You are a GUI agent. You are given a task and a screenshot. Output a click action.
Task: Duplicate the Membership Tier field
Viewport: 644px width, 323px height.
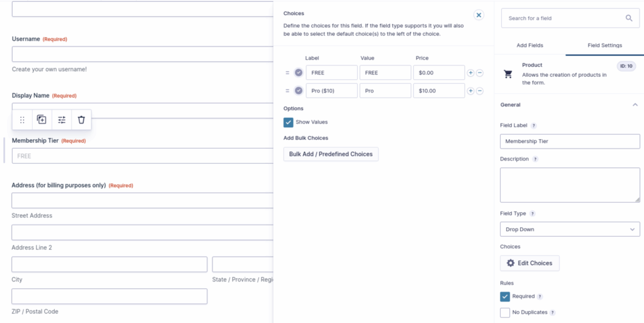coord(42,120)
